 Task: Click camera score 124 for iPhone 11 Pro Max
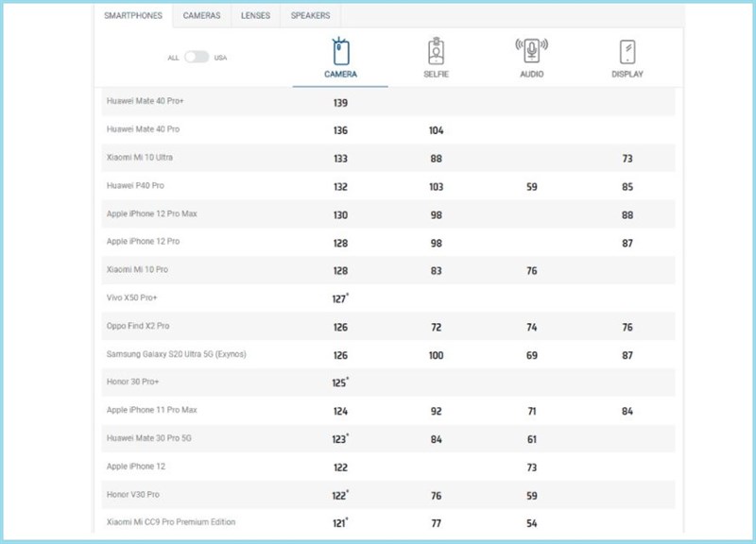[340, 412]
